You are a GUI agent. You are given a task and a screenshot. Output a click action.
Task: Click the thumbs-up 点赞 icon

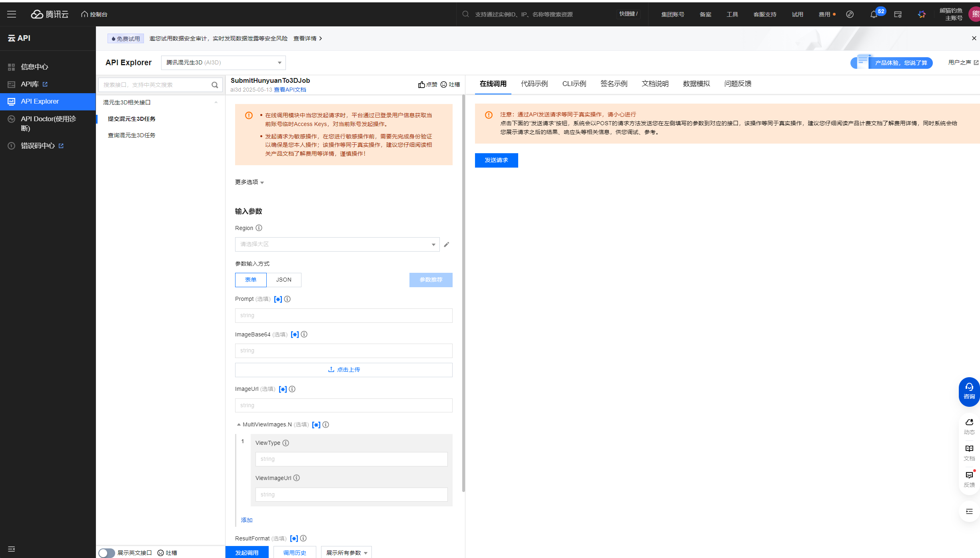tap(421, 84)
